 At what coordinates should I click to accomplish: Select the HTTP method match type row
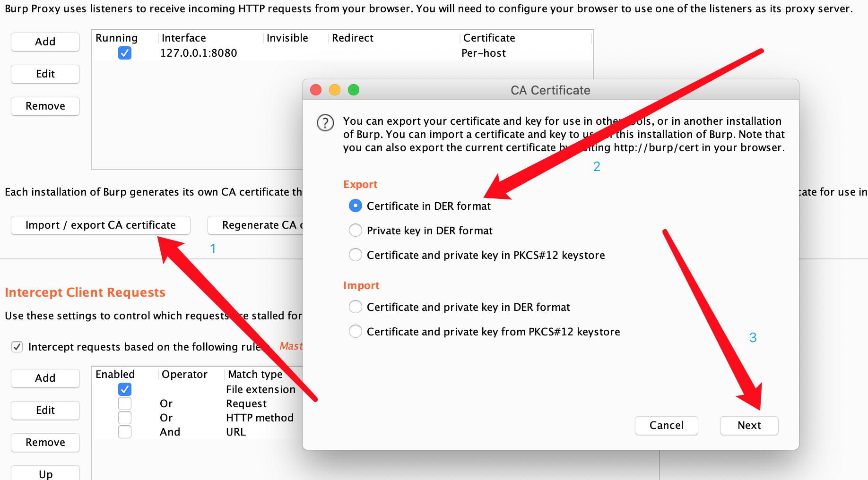(260, 418)
